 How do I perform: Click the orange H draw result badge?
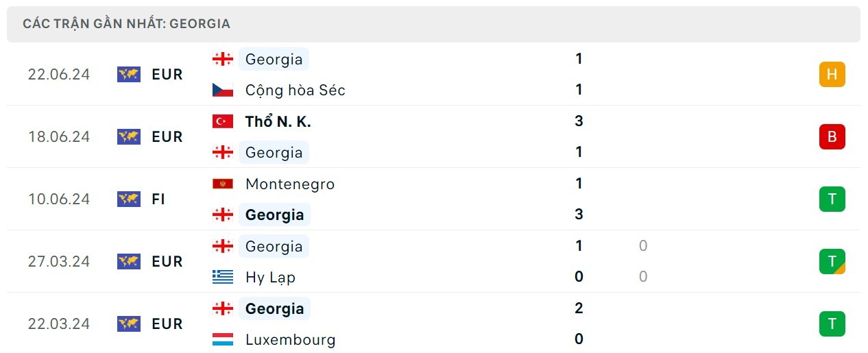pos(832,74)
